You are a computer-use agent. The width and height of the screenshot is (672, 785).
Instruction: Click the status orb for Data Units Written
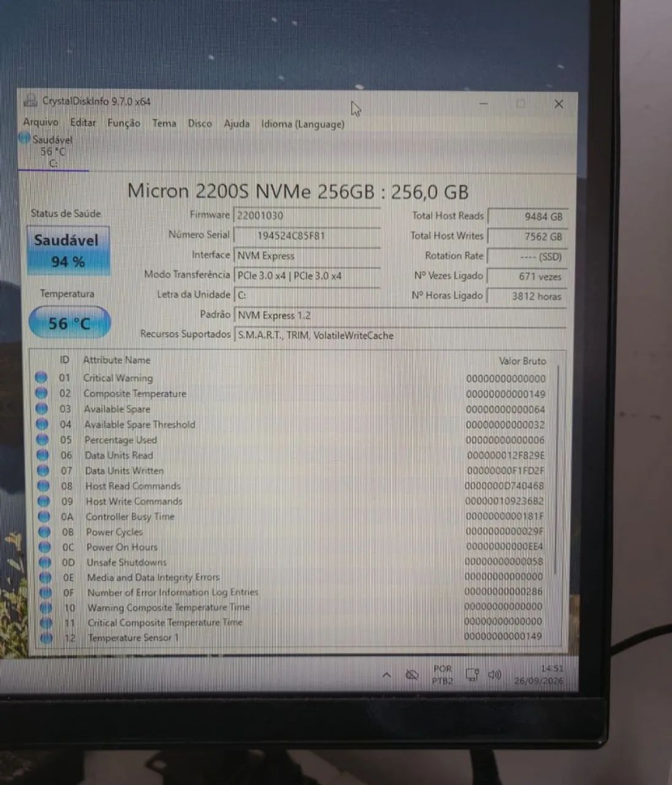pyautogui.click(x=43, y=470)
